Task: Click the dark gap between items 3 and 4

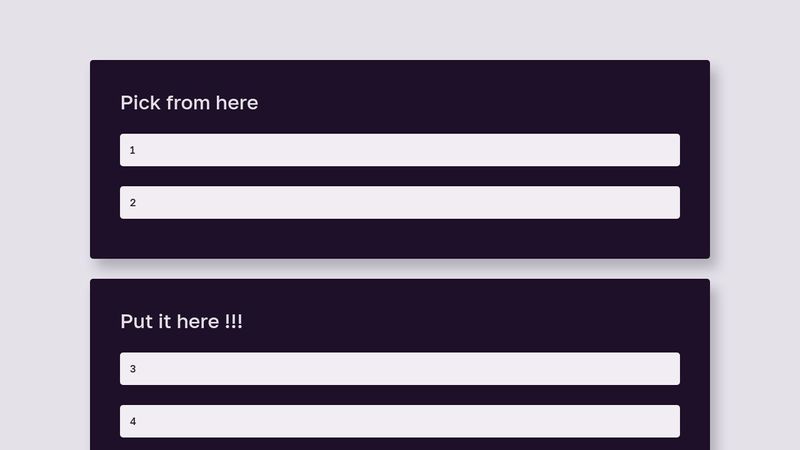Action: (x=400, y=395)
